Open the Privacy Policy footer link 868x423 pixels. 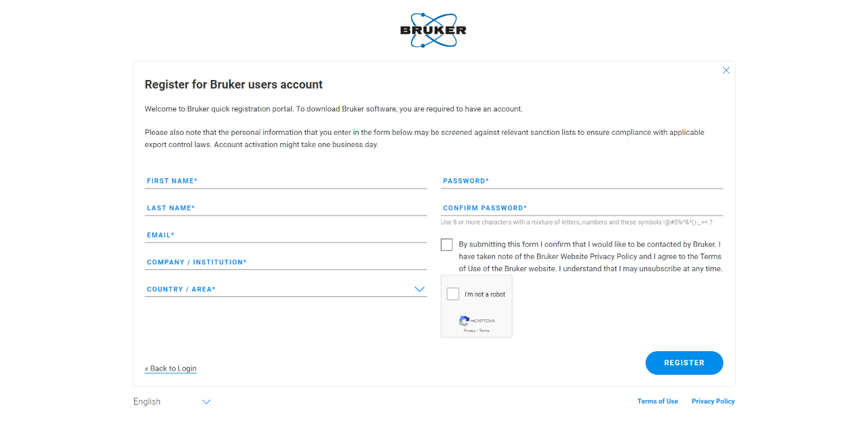[x=713, y=401]
